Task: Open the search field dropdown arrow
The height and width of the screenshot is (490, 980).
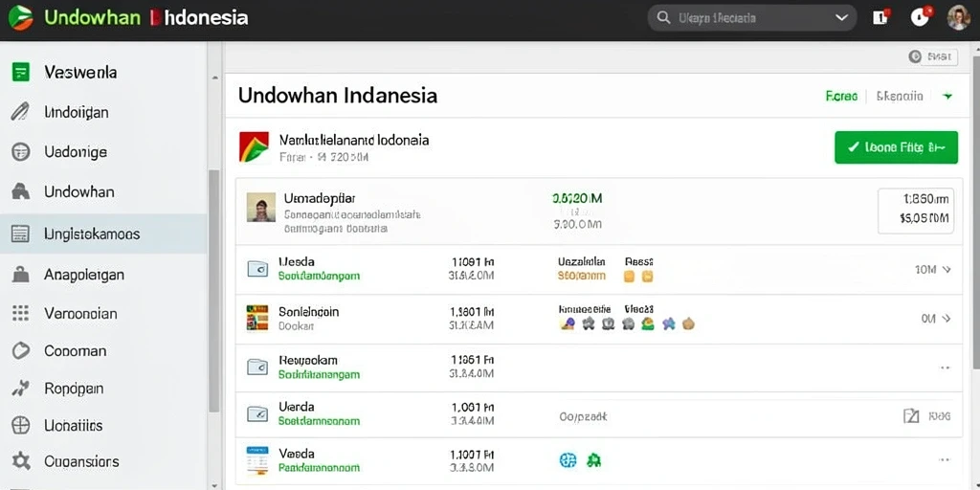Action: pos(840,18)
